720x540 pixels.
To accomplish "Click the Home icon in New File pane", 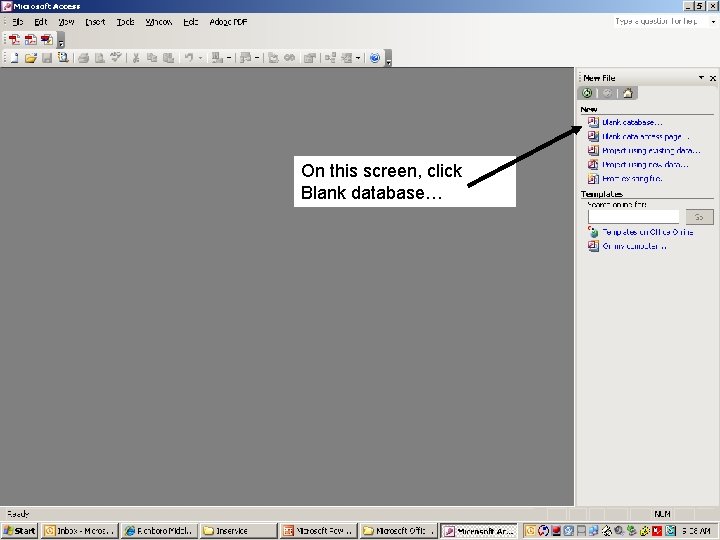I will 628,93.
